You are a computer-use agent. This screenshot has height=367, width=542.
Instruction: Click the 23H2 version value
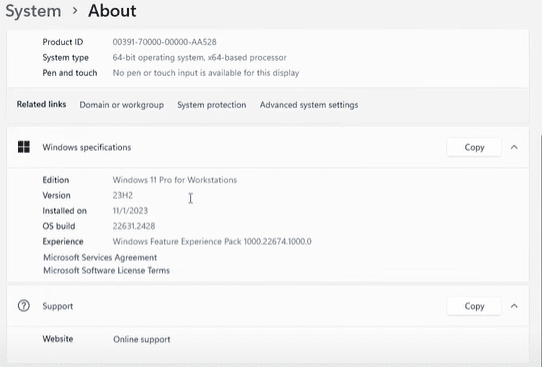click(123, 195)
